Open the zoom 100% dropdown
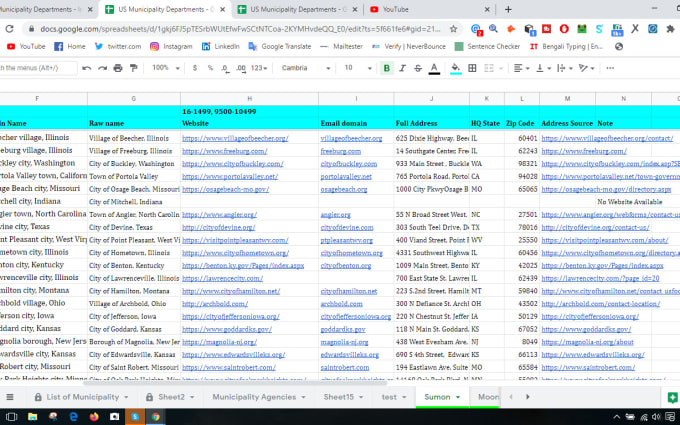680x425 pixels. tap(165, 68)
